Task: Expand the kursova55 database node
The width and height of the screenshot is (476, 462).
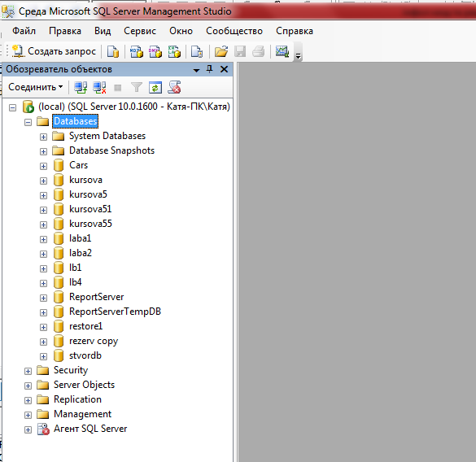Action: tap(43, 224)
